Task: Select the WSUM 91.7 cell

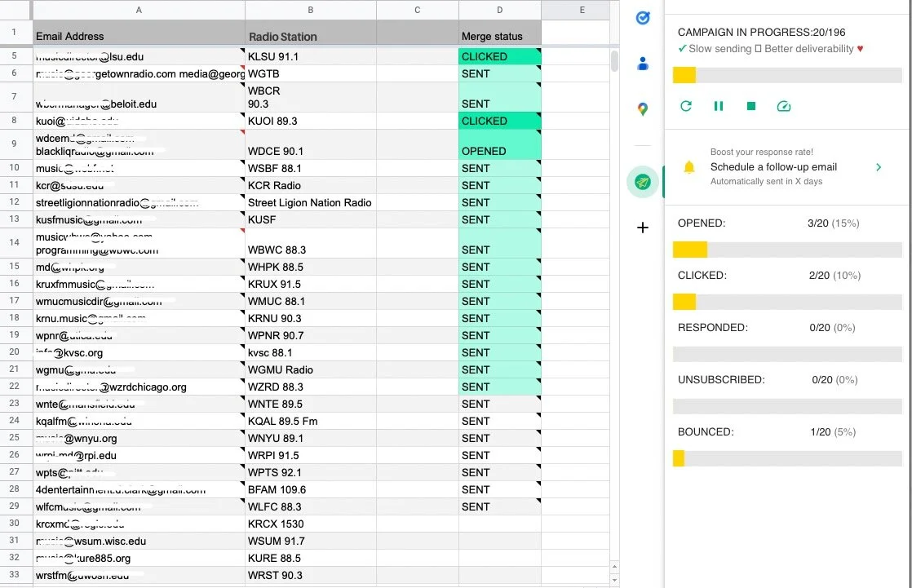Action: click(311, 541)
